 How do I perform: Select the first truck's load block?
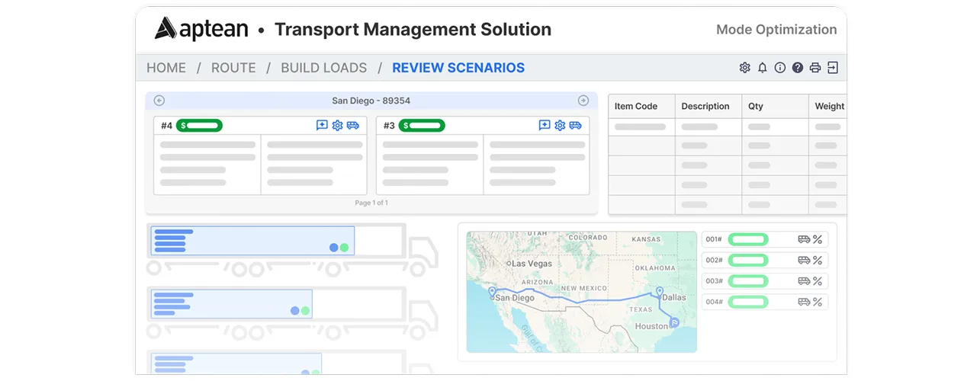point(252,241)
